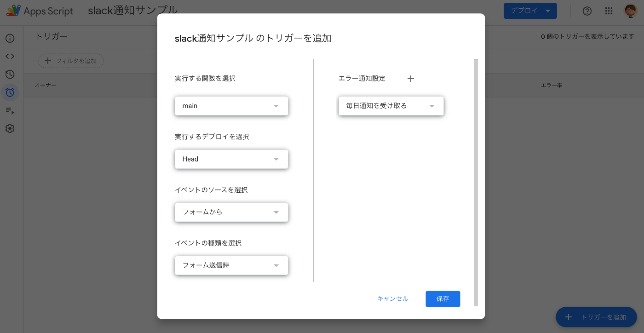Image resolution: width=644 pixels, height=333 pixels.
Task: Click the 保存 save button
Action: coord(443,299)
